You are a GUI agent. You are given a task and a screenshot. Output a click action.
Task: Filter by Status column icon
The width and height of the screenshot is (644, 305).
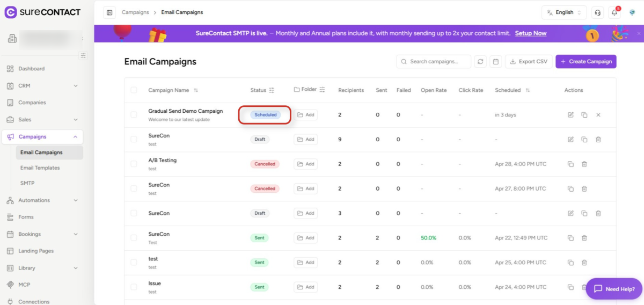click(x=272, y=90)
